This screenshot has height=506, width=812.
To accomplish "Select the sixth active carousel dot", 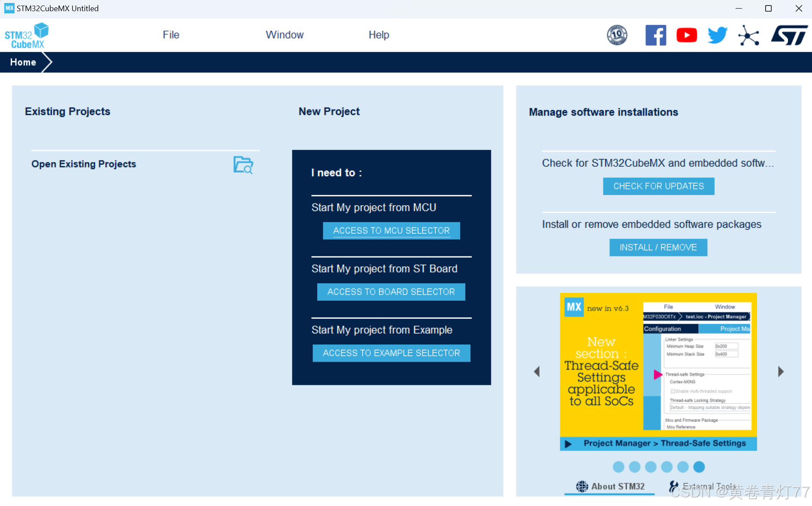I will click(699, 467).
